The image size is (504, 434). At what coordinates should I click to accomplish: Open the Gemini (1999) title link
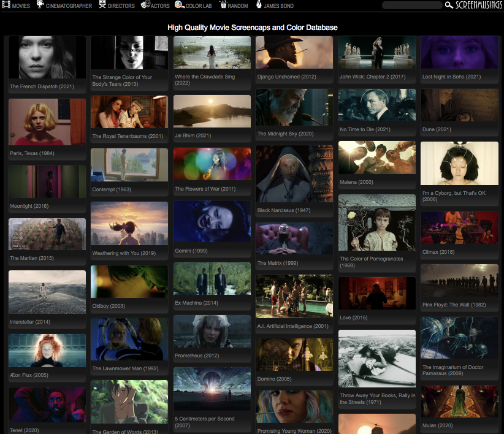[191, 251]
